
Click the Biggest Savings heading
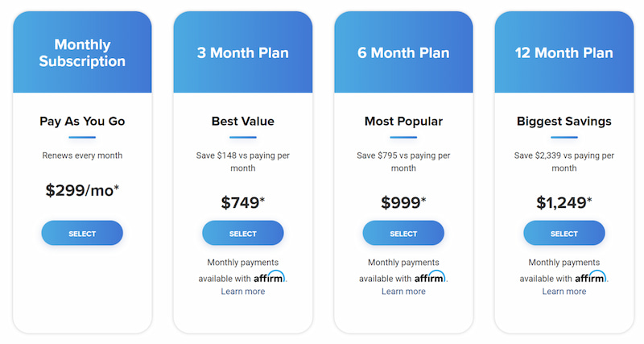pos(564,121)
